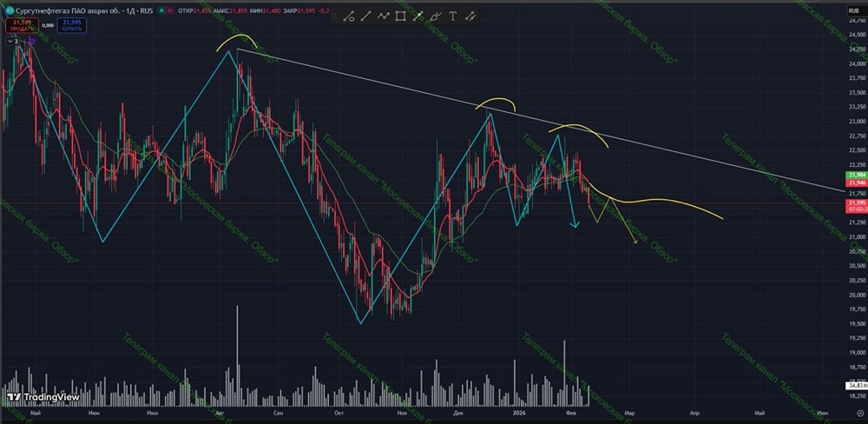Collapse the indicators legend showing 3

pos(13,41)
